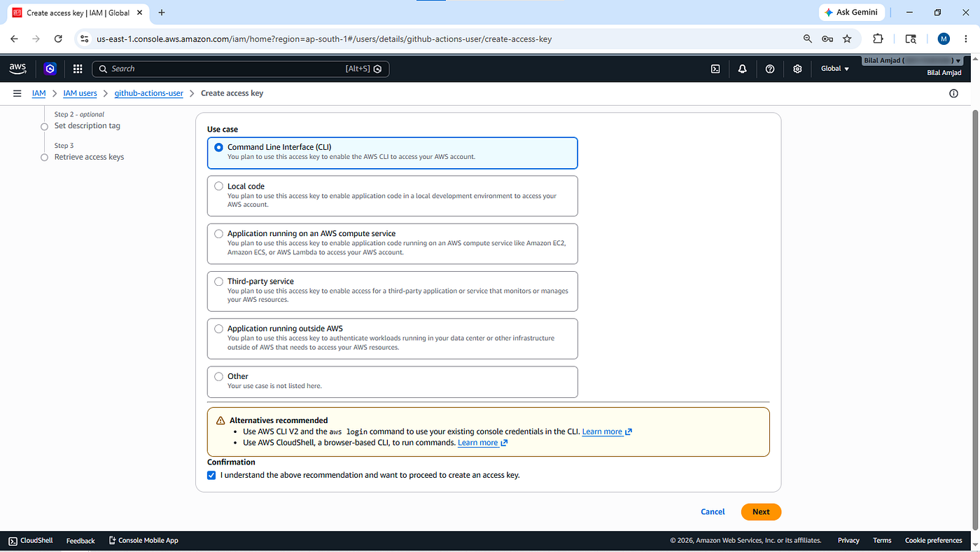Open a new browser tab
The width and height of the screenshot is (980, 552).
click(x=162, y=13)
